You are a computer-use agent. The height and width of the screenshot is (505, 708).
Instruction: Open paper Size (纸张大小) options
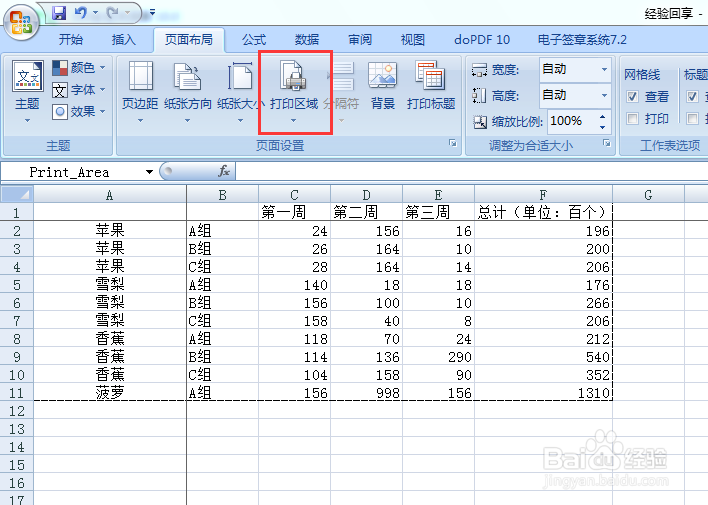(240, 92)
